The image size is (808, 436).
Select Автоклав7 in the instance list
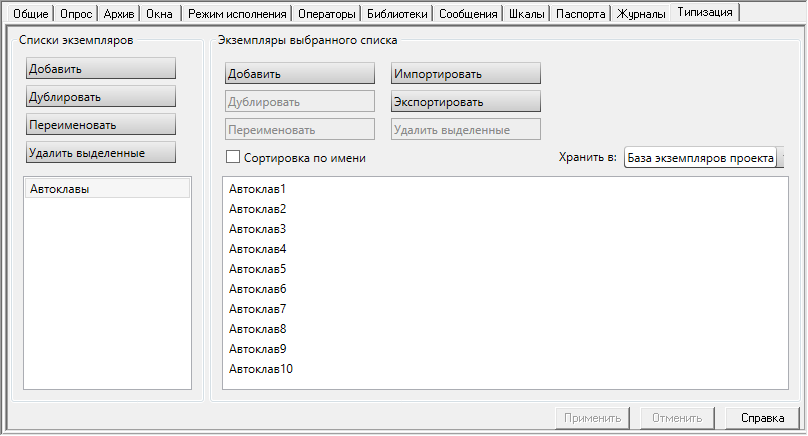258,309
